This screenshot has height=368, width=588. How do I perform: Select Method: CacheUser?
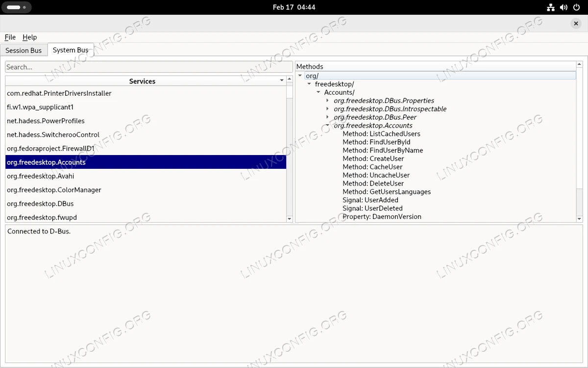click(372, 167)
